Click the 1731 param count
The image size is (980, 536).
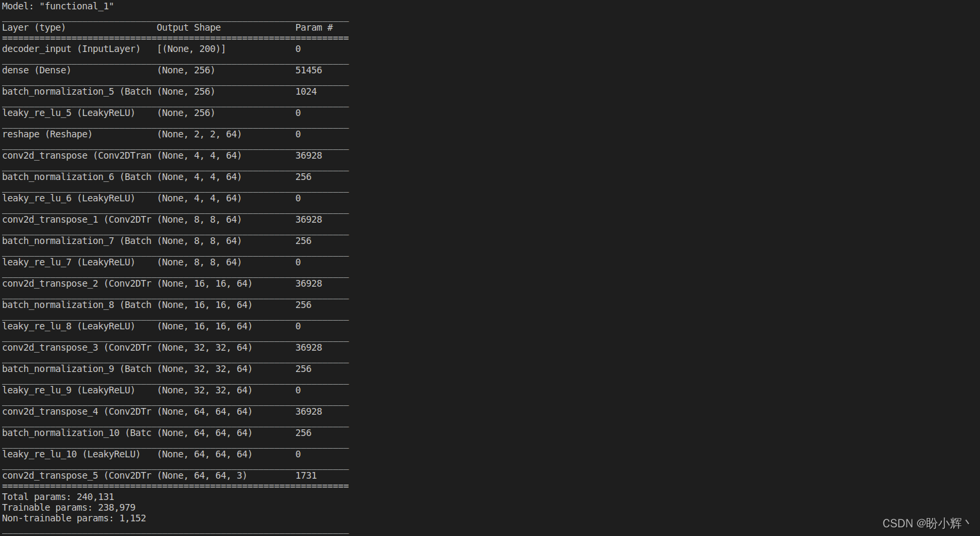pyautogui.click(x=306, y=476)
